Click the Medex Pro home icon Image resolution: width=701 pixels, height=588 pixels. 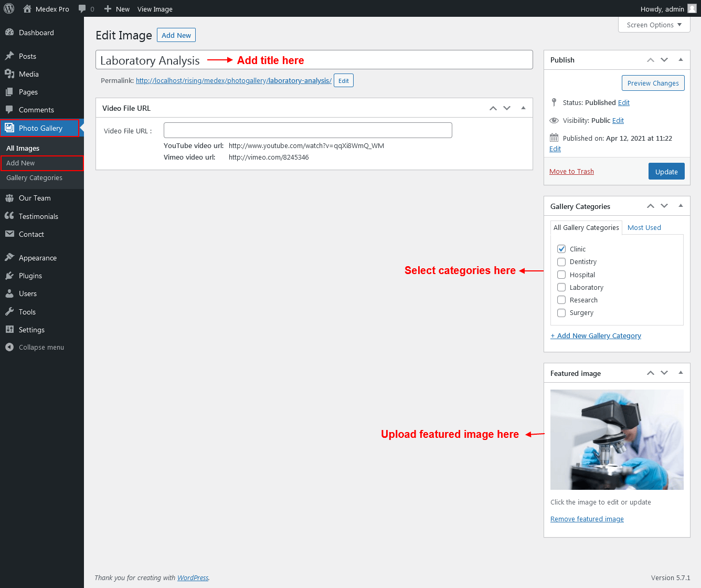27,9
